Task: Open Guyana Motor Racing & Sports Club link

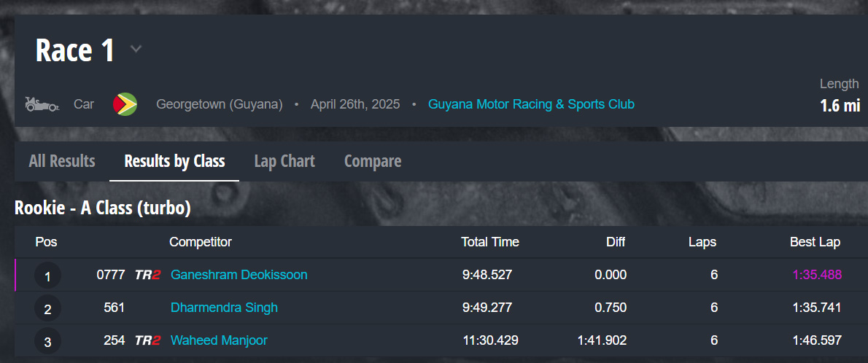Action: click(x=531, y=104)
